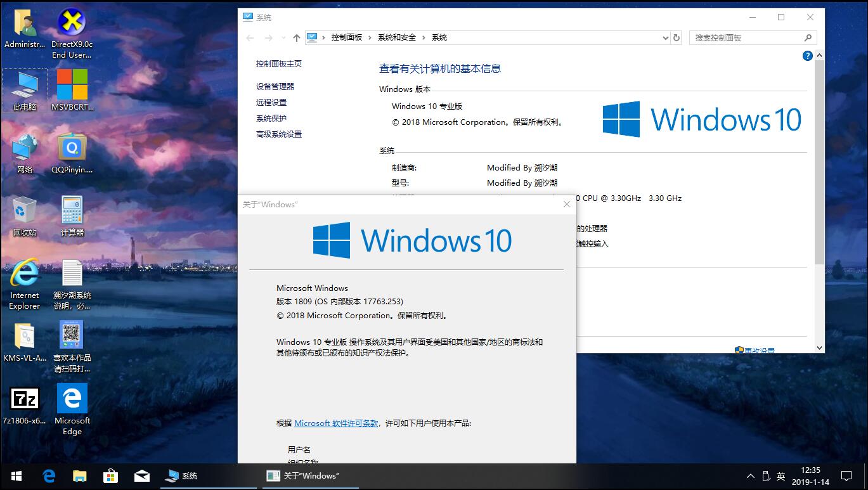Expand the address bar history dropdown
The height and width of the screenshot is (490, 868).
tap(665, 38)
